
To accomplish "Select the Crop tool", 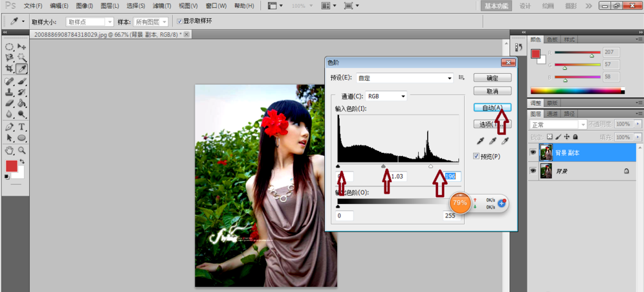I will (x=10, y=68).
